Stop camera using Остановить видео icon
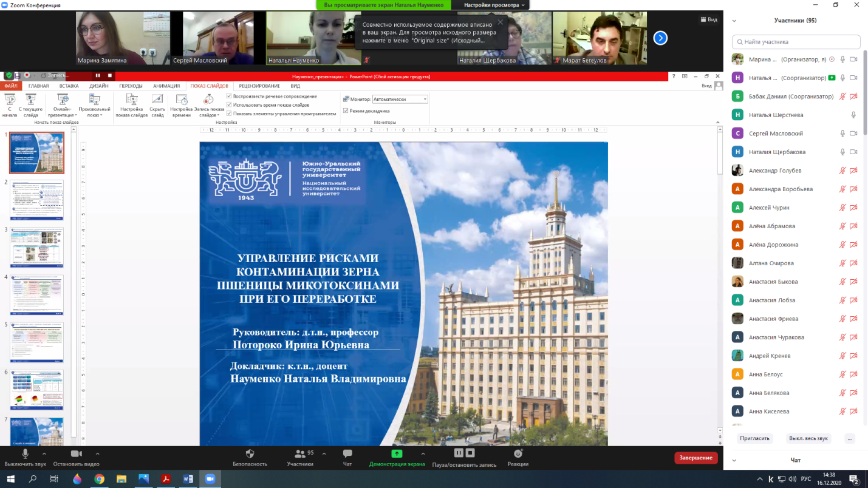 coord(76,454)
